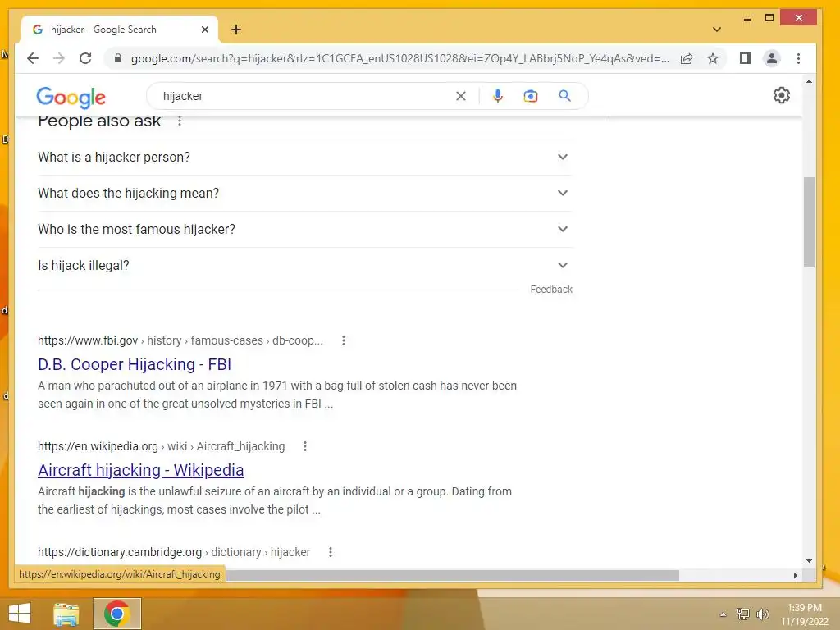Open Chrome's three-dot menu
This screenshot has height=630, width=840.
(x=798, y=58)
